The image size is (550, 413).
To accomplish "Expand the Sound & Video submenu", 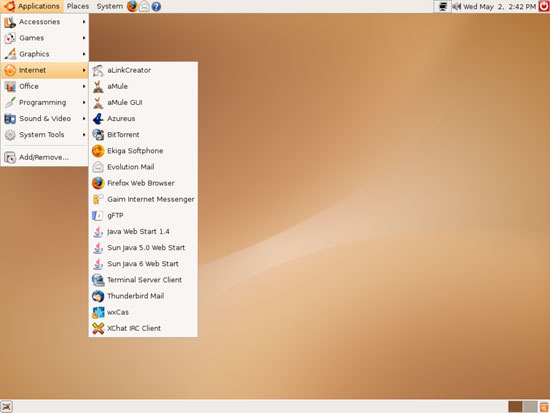I will click(45, 119).
